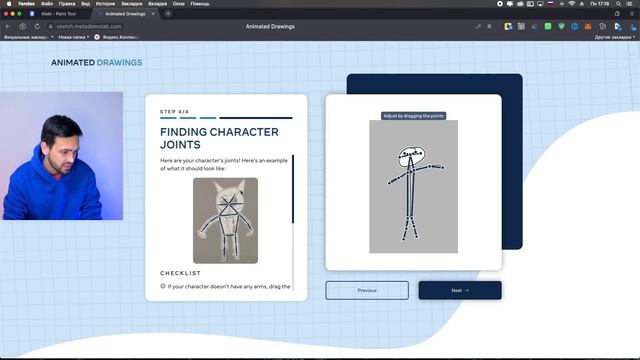Open a new tab with the plus button
The width and height of the screenshot is (640, 360).
[x=168, y=13]
